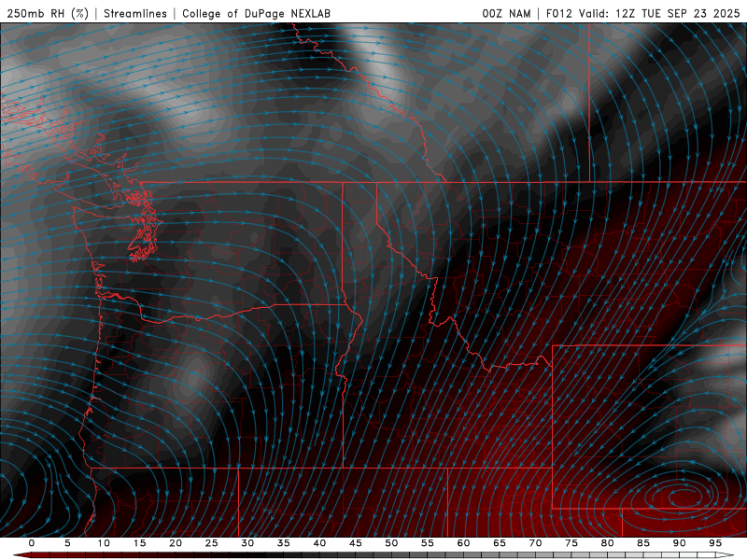Click 'Valid: 12Z TUE SEP 23 2025' text

tap(659, 13)
